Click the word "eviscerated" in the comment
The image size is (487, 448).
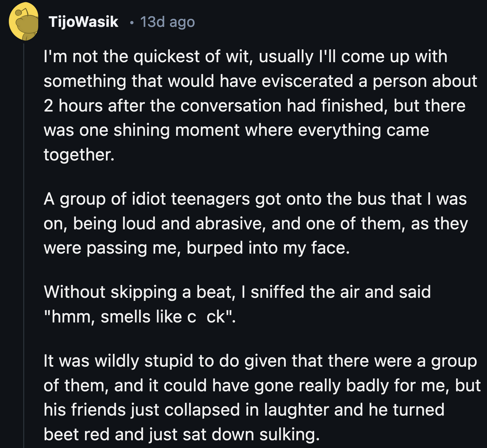[308, 81]
